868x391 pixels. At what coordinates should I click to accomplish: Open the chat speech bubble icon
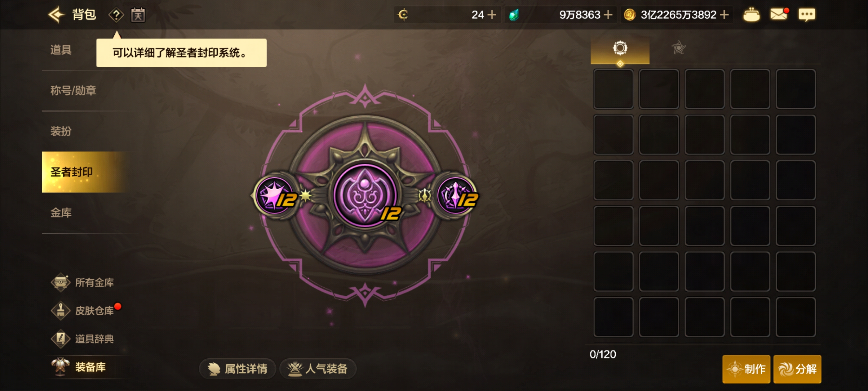pos(807,15)
